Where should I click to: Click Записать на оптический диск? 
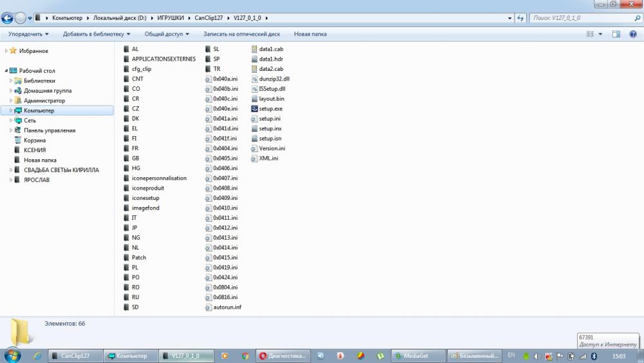coord(241,34)
